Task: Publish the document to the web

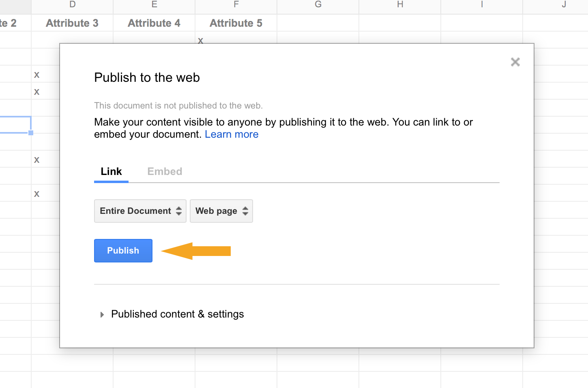Action: pos(123,250)
